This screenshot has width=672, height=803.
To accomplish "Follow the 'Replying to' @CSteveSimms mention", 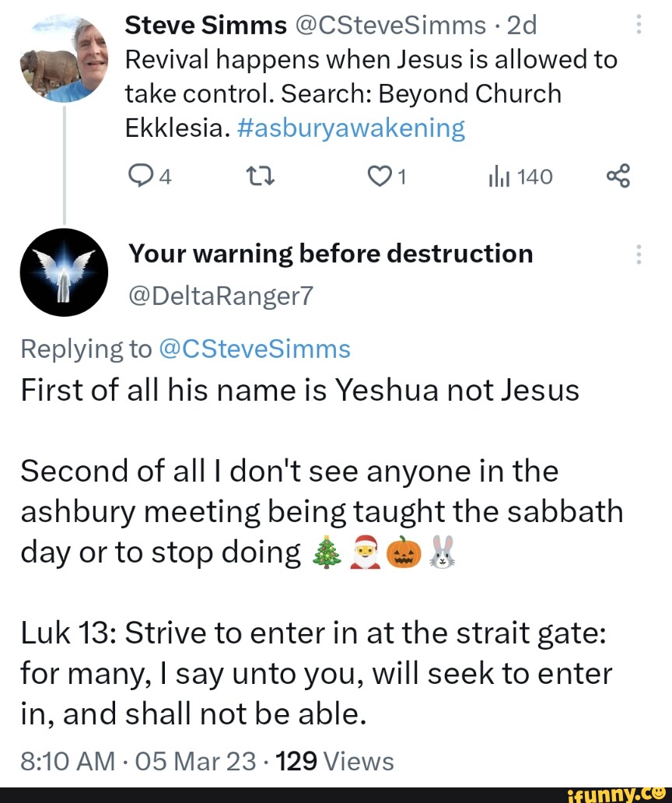I will click(x=254, y=349).
